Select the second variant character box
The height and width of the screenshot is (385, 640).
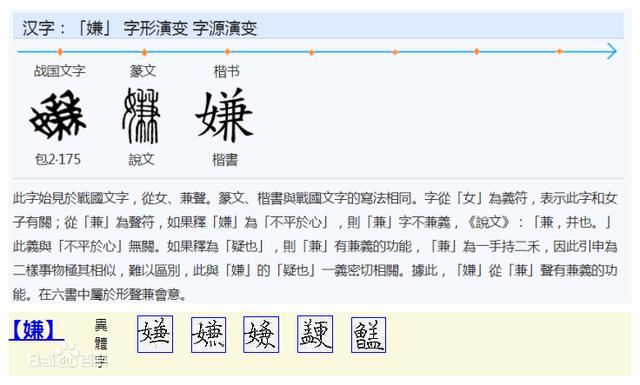point(209,335)
